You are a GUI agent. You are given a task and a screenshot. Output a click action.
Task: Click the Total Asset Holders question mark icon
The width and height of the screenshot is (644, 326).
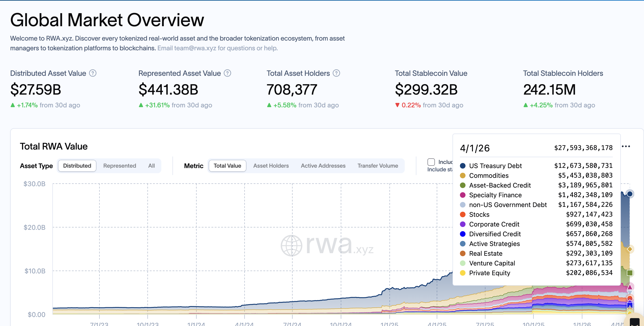coord(336,73)
